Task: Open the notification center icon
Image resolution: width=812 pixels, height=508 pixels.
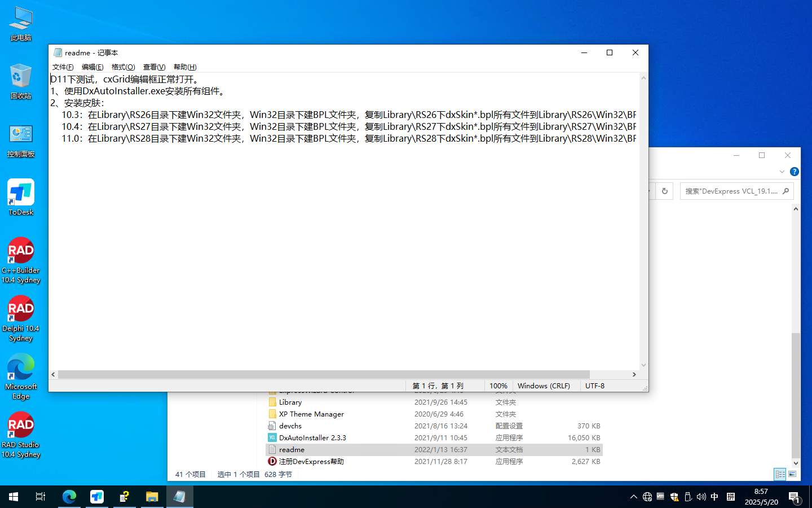Action: pyautogui.click(x=795, y=497)
